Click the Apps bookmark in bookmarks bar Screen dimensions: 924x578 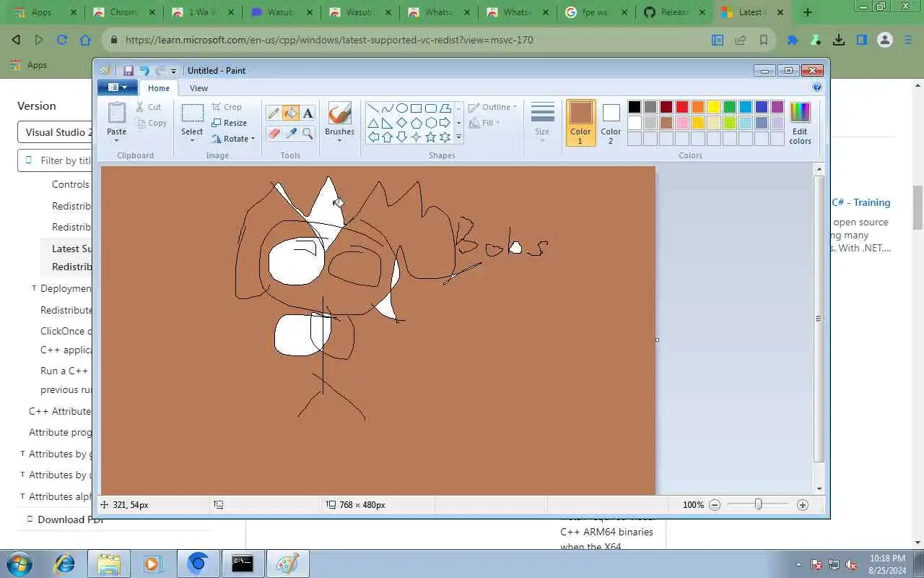[x=29, y=65]
